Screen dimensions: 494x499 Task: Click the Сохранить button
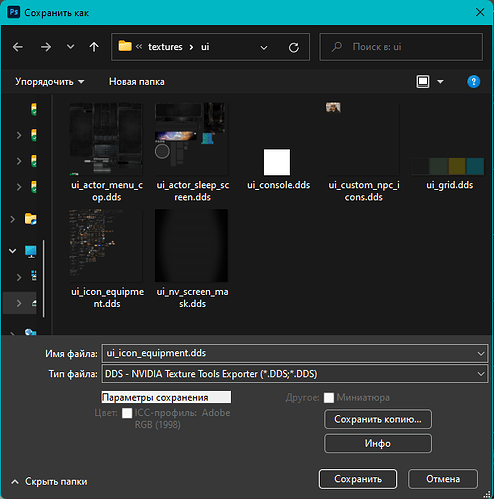pos(358,479)
